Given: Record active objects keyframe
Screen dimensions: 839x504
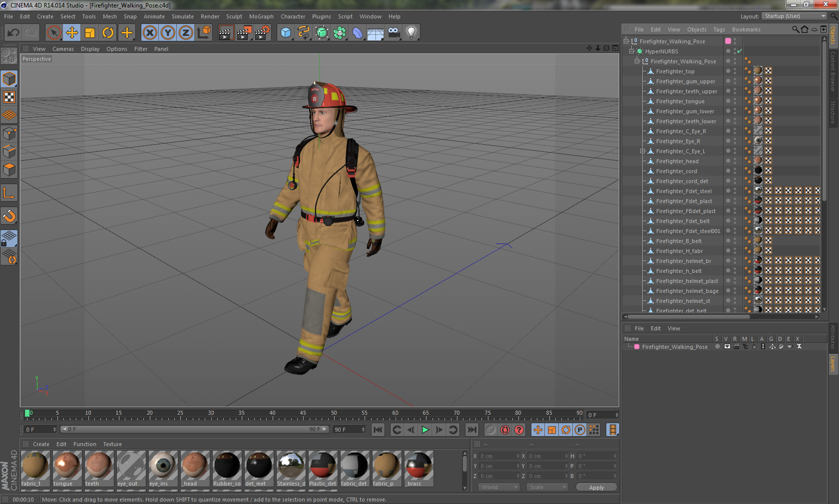Looking at the screenshot, I should click(x=491, y=430).
